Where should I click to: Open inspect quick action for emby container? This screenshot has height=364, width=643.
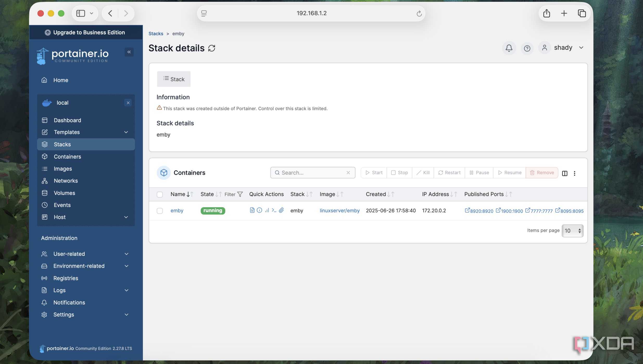[259, 210]
